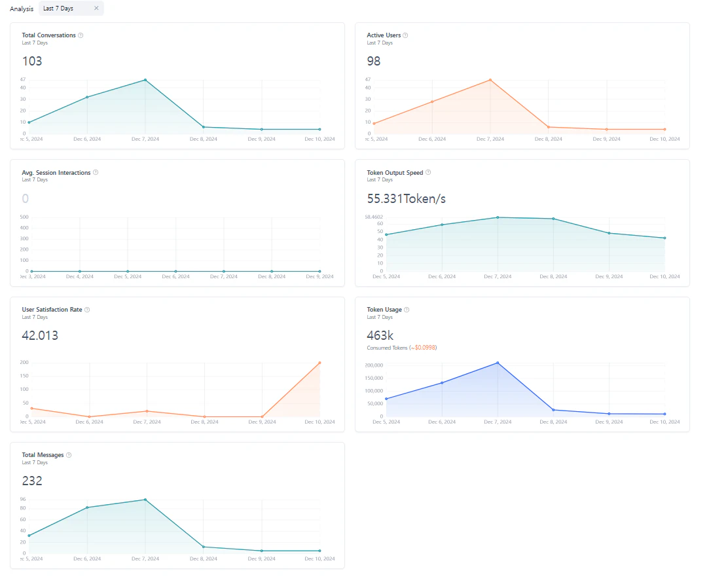This screenshot has width=709, height=588.
Task: Click the 103 total conversations value
Action: pos(32,61)
